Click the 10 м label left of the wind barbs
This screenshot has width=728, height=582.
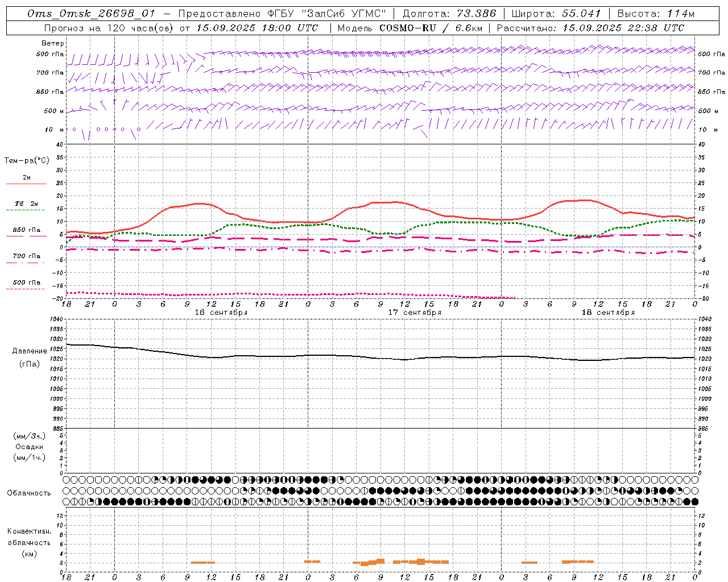55,130
